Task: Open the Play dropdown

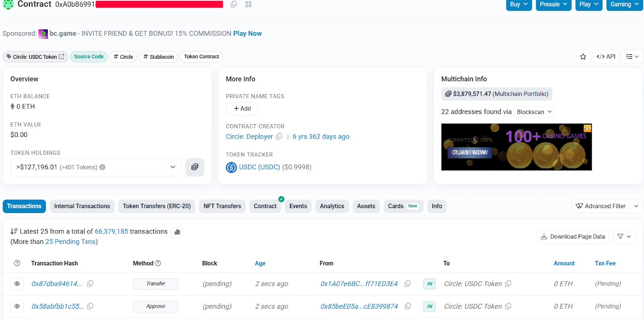Action: [589, 4]
